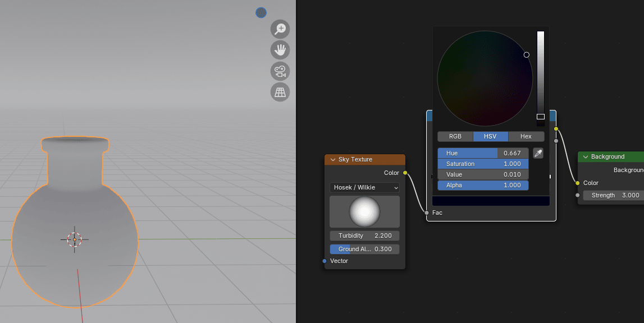Click the Fac input socket
644x323 pixels.
pyautogui.click(x=427, y=213)
